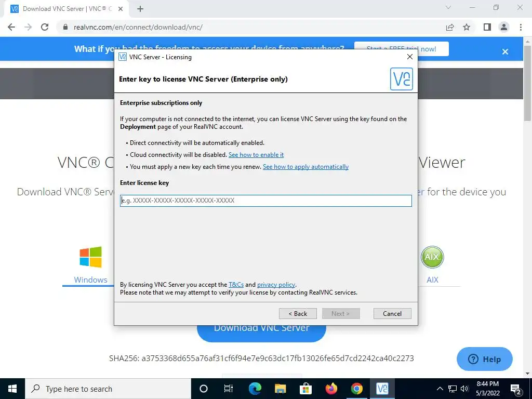Open the Chrome tab search chevron
The image size is (532, 399).
pos(448,7)
